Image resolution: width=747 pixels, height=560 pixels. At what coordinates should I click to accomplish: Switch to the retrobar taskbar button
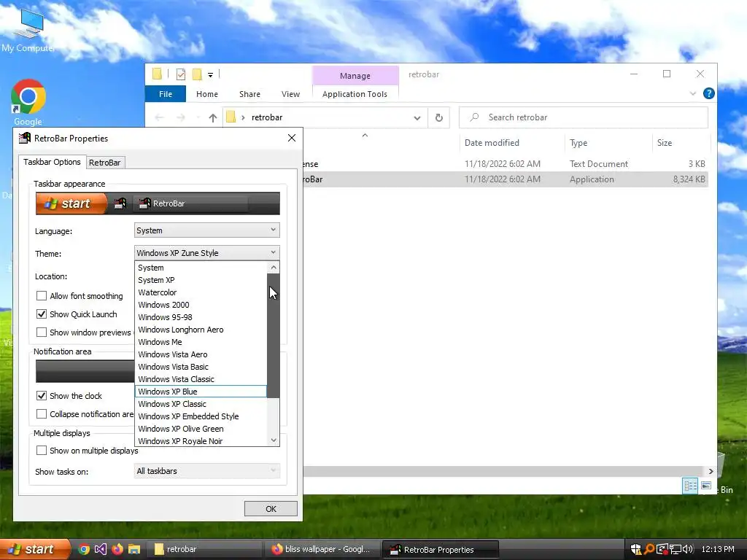[204, 549]
